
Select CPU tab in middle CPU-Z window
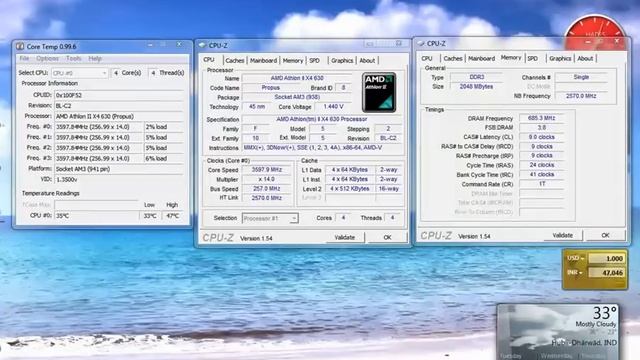(209, 60)
